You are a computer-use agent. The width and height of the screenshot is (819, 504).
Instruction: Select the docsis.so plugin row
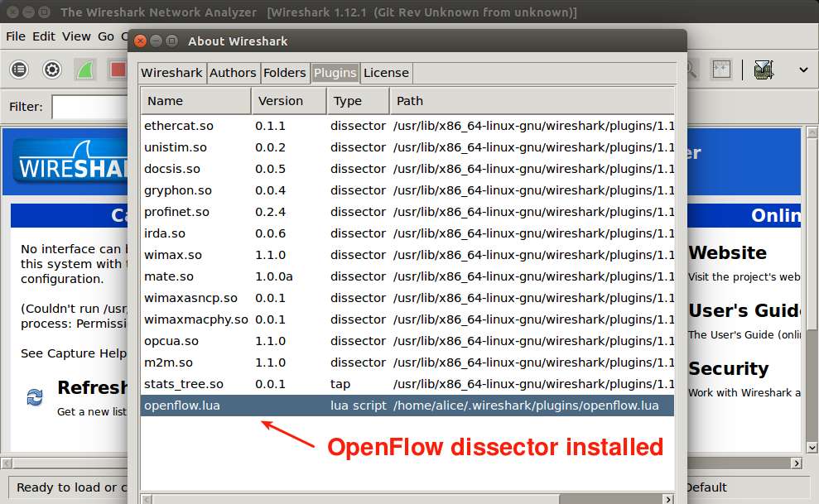pyautogui.click(x=407, y=169)
